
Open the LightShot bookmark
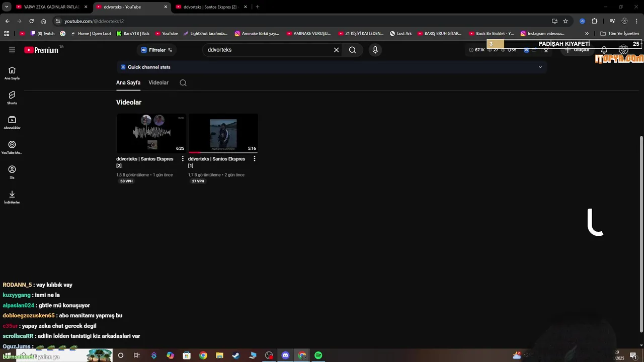pos(205,34)
